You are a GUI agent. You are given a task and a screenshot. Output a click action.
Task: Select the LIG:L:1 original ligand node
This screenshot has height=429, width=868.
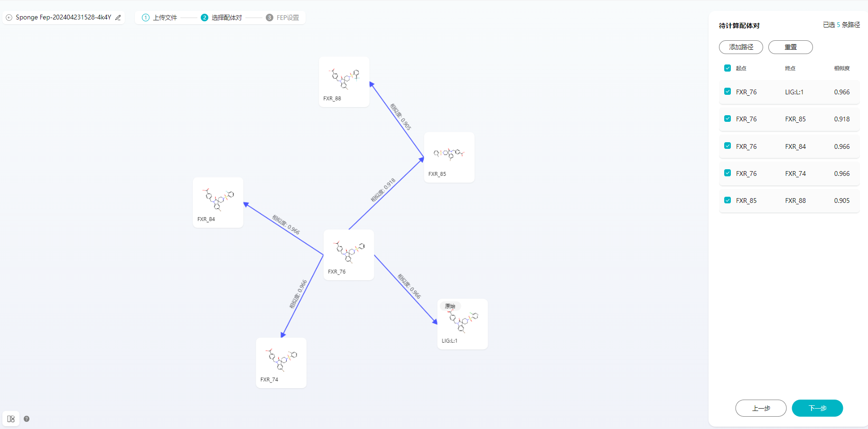click(x=463, y=324)
